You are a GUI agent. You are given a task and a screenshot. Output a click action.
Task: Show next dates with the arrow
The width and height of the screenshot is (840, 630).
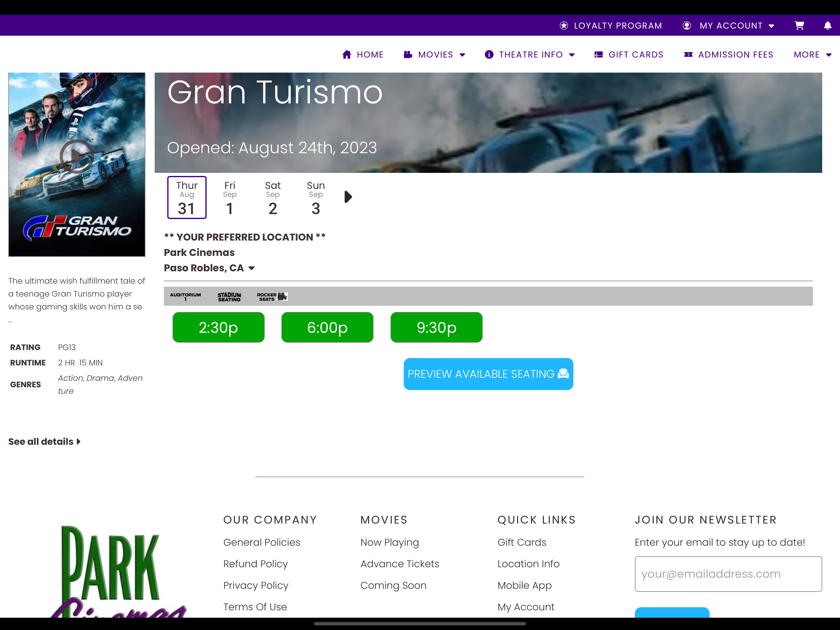tap(348, 197)
